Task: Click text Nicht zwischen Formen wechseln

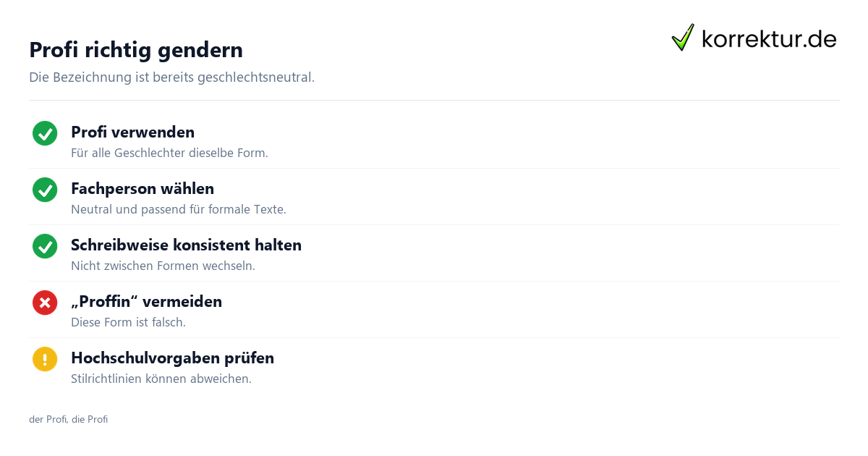Action: [163, 266]
